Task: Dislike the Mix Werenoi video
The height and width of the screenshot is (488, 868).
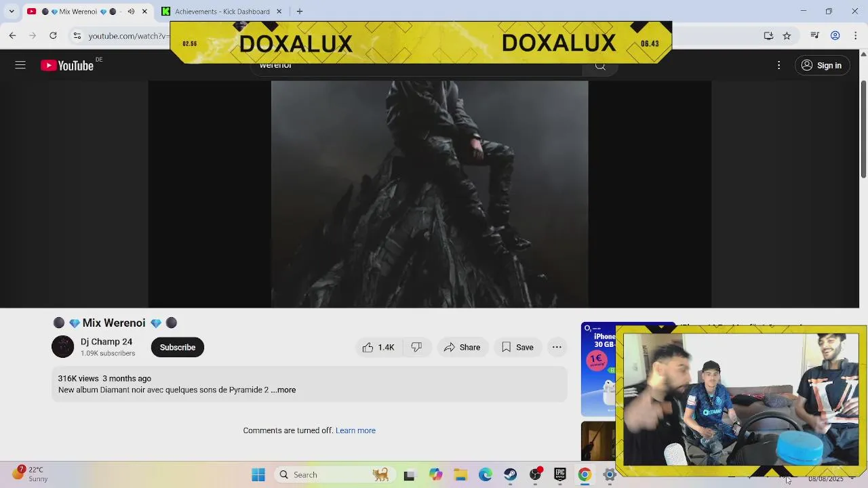Action: (x=416, y=347)
